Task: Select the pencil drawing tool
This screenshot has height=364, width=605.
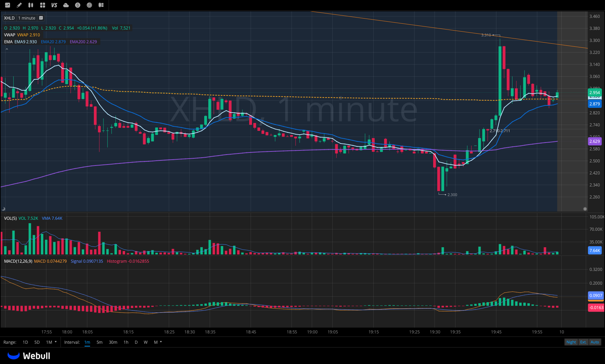Action: pyautogui.click(x=19, y=5)
